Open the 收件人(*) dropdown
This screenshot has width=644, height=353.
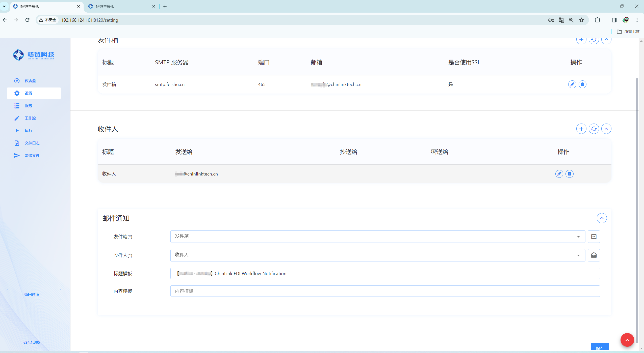377,255
